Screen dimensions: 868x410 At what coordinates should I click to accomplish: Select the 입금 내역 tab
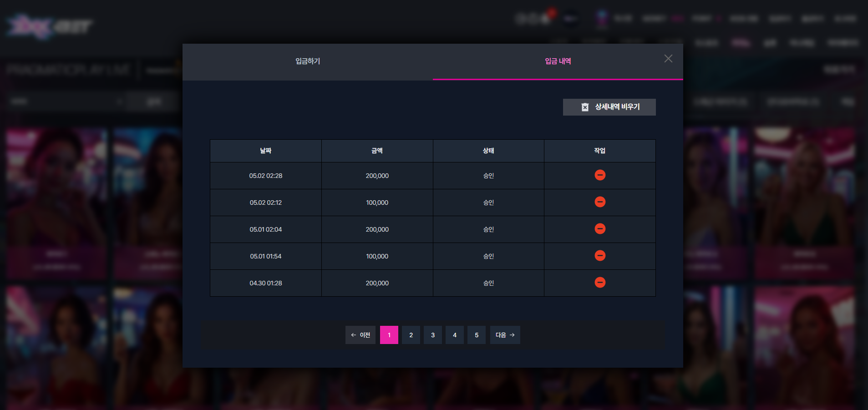click(558, 61)
